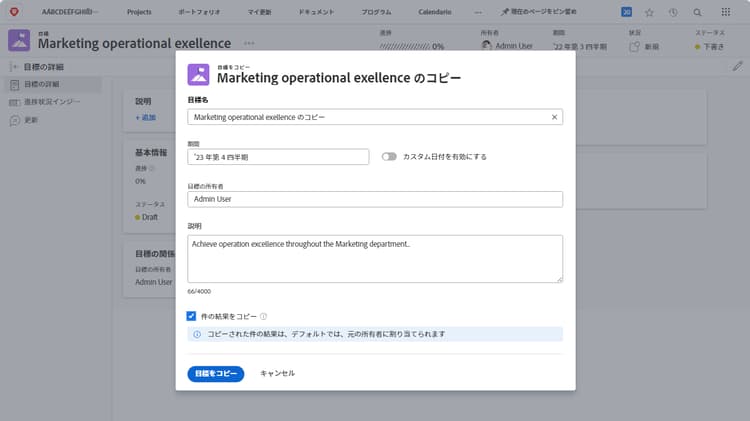750x421 pixels.
Task: Click Admin User under 目標の関係 card
Action: 154,282
